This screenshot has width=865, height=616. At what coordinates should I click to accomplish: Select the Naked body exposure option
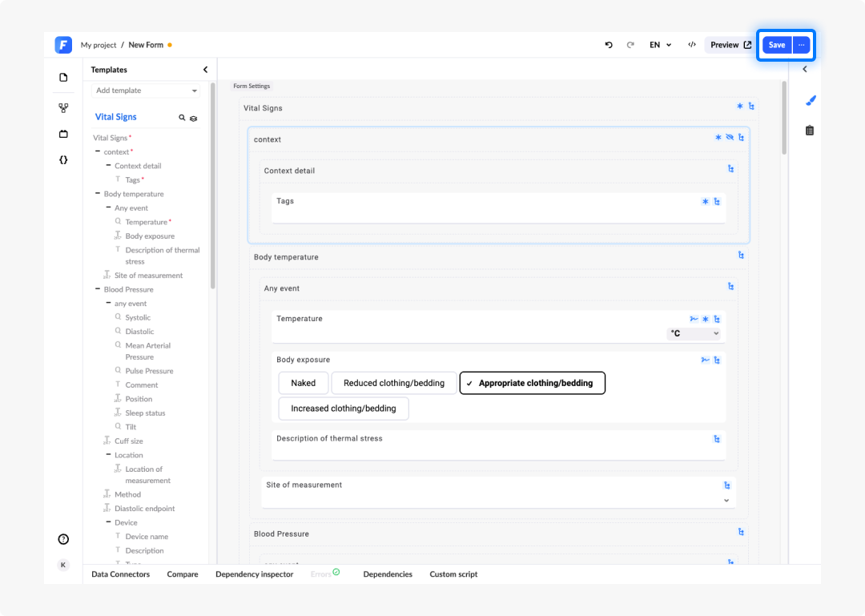click(x=304, y=383)
